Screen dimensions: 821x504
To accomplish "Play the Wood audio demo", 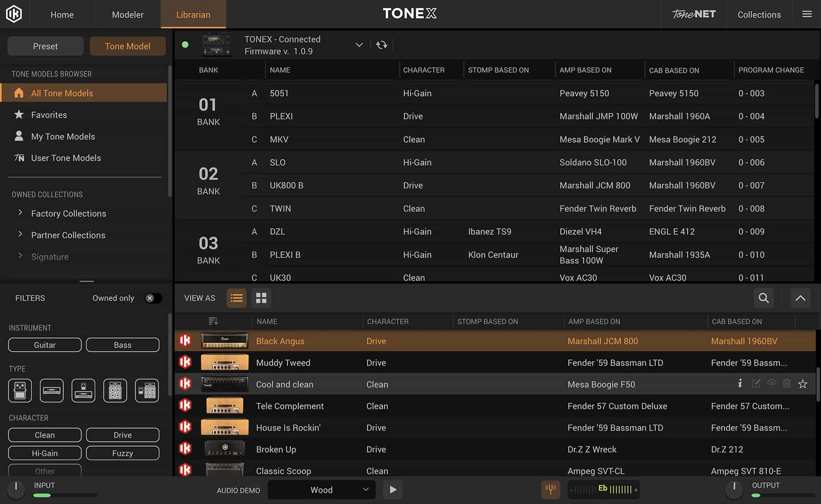I will click(392, 490).
